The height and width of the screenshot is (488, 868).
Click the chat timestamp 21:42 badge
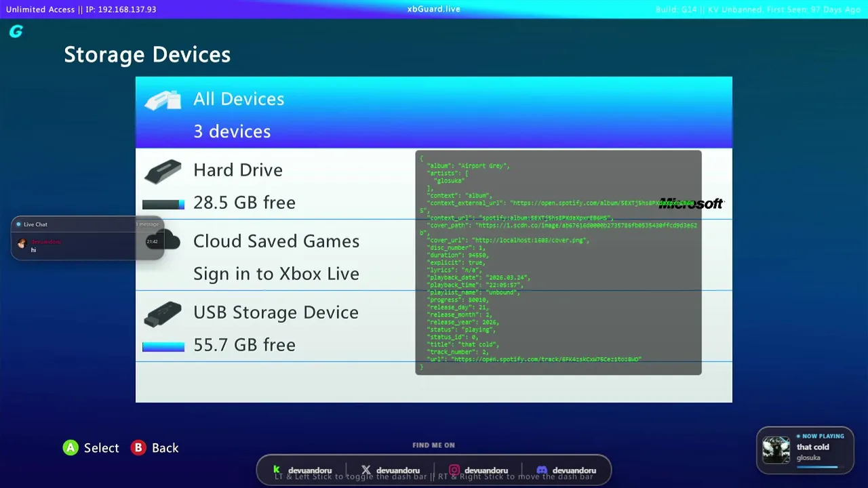click(152, 241)
